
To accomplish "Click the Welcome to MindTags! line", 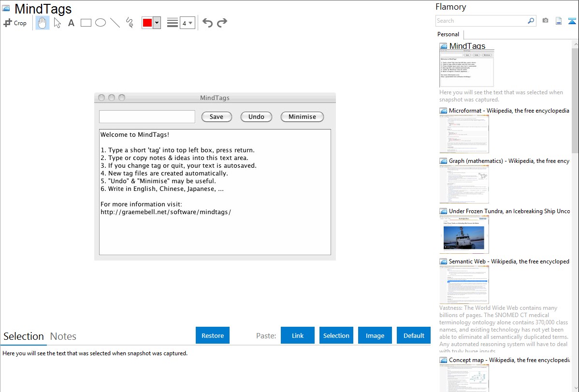I will 135,135.
